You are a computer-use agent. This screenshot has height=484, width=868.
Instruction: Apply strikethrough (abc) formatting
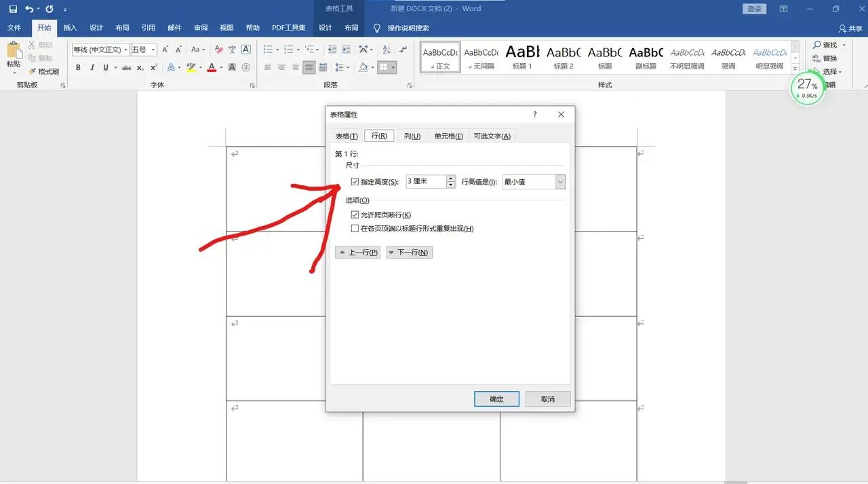tap(127, 67)
